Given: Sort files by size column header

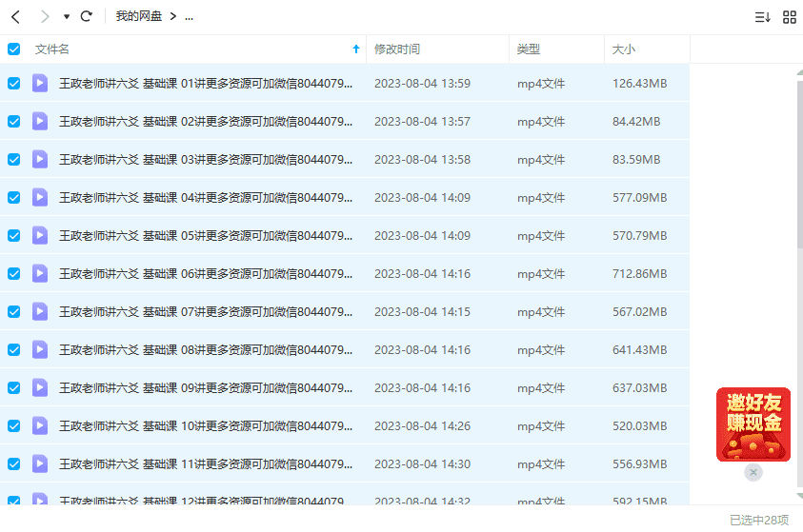Looking at the screenshot, I should point(624,49).
